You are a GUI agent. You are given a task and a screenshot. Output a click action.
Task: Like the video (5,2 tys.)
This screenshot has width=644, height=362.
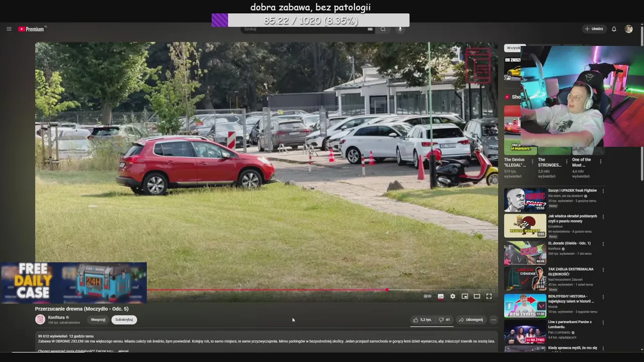(422, 320)
